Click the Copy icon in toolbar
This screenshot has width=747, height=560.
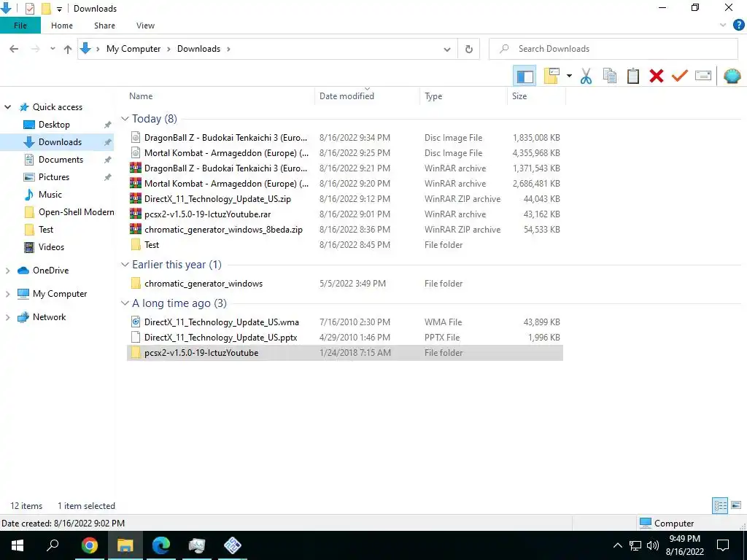tap(610, 76)
